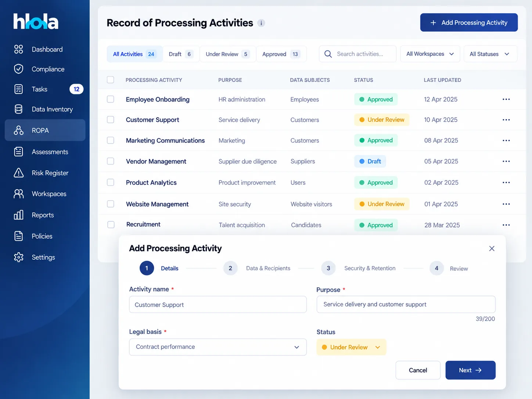Open more options for Employee Onboarding row
Image resolution: width=532 pixels, height=399 pixels.
point(506,99)
